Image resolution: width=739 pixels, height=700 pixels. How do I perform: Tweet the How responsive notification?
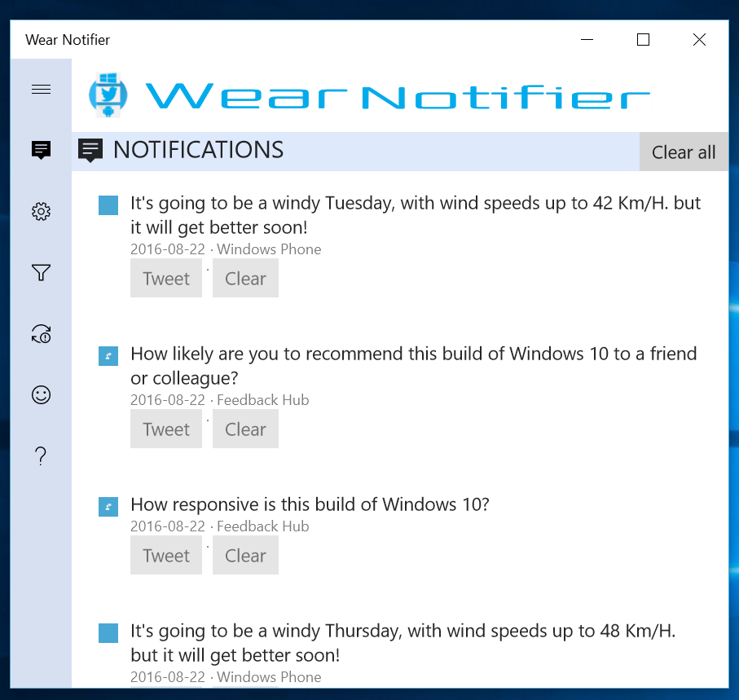(166, 555)
